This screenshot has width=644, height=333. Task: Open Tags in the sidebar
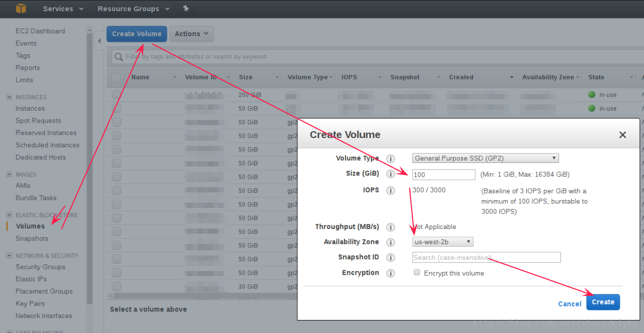(23, 55)
